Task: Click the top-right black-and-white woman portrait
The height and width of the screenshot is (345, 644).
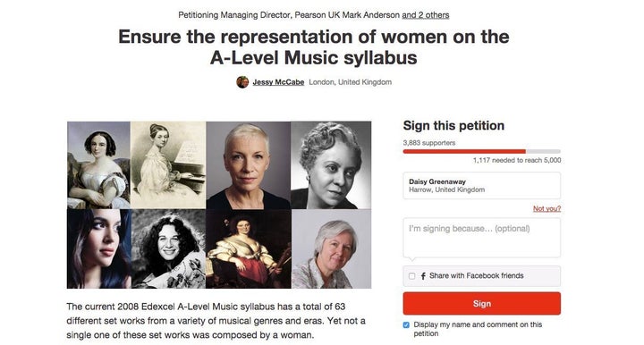Action: coord(331,165)
